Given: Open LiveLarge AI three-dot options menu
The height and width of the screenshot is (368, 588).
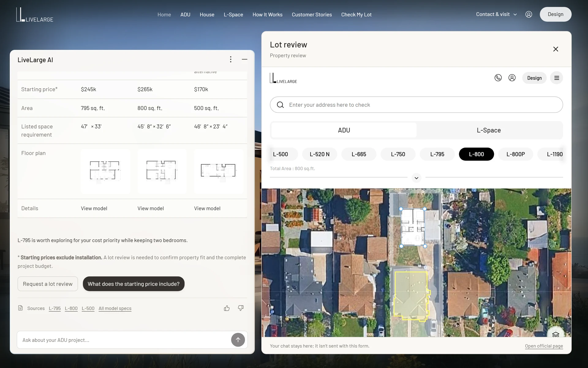Looking at the screenshot, I should tap(231, 59).
